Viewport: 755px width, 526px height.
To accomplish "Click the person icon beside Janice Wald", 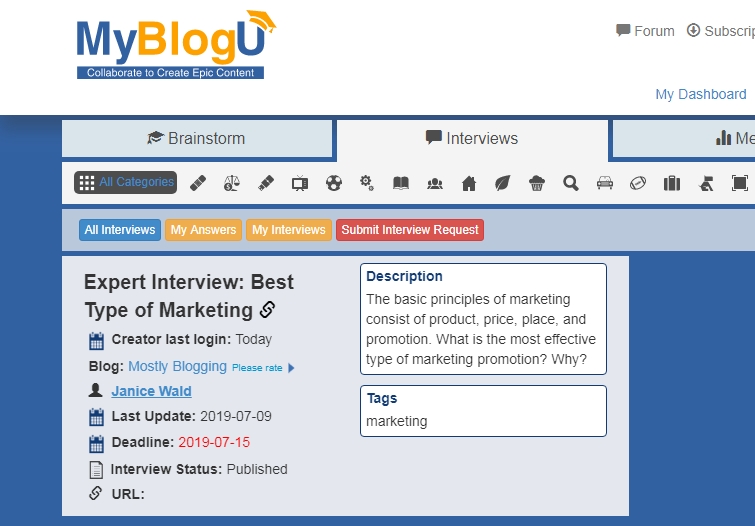I will [x=95, y=390].
